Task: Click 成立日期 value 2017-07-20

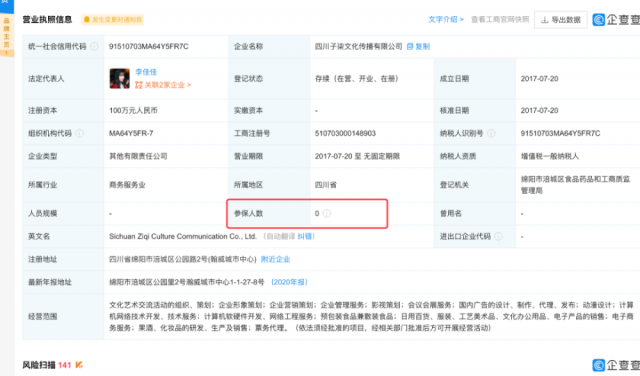Action: click(x=539, y=78)
